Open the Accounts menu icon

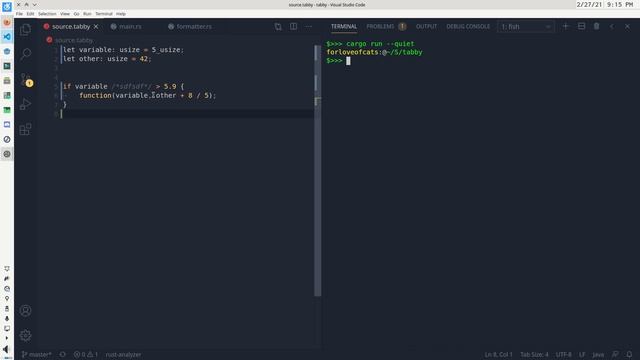25,311
